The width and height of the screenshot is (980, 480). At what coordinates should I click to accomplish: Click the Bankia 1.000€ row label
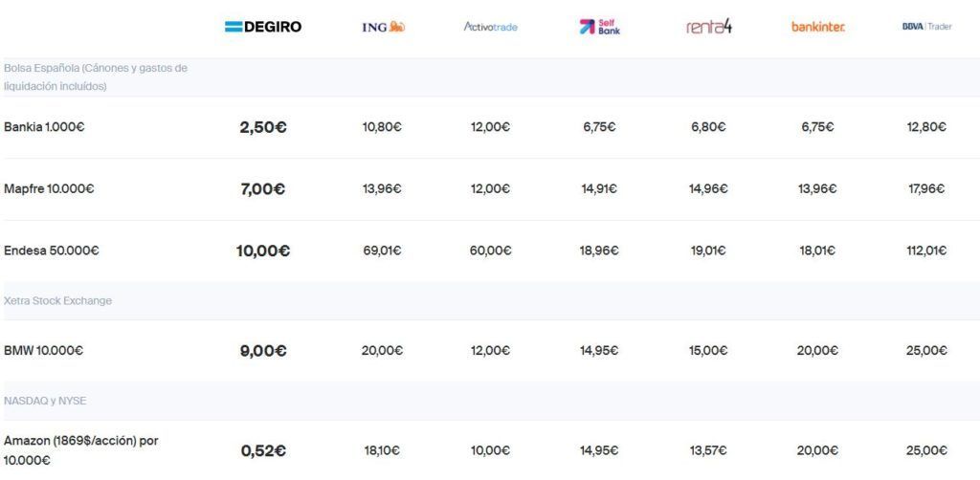tap(44, 127)
